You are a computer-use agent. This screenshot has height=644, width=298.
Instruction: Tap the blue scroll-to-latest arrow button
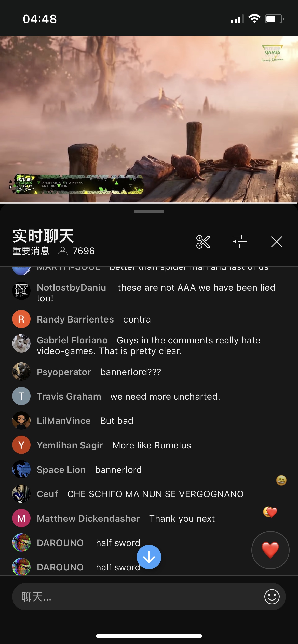[149, 557]
